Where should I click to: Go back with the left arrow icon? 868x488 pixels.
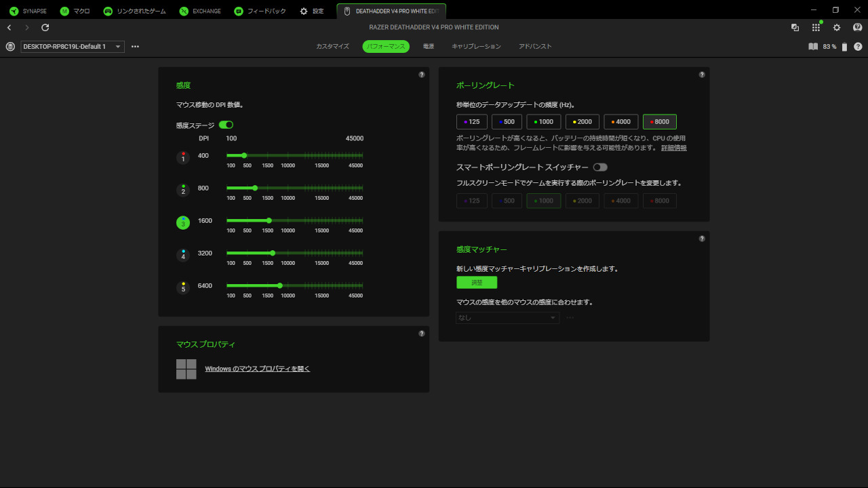coord(9,28)
